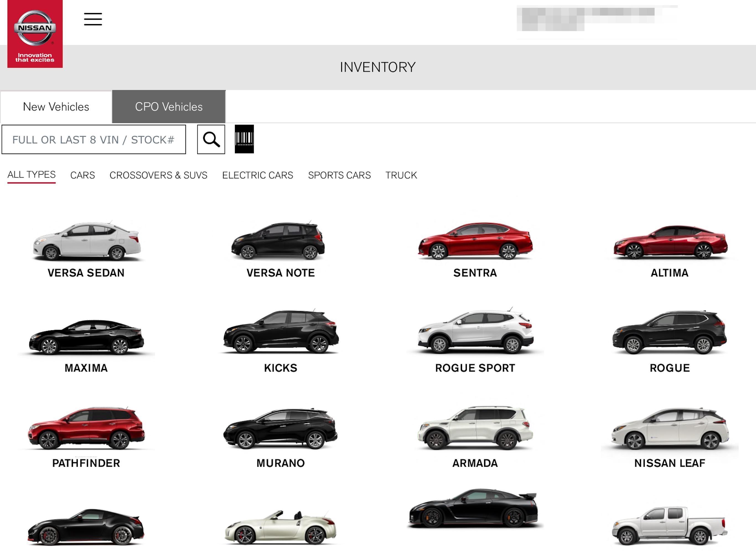Viewport: 756px width, 551px height.
Task: Switch to New Vehicles tab
Action: click(x=56, y=107)
